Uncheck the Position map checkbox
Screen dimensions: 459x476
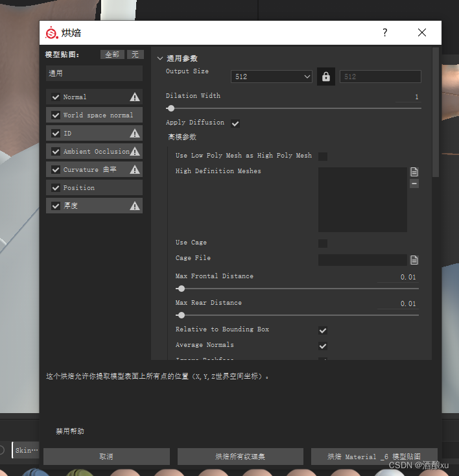pyautogui.click(x=56, y=188)
